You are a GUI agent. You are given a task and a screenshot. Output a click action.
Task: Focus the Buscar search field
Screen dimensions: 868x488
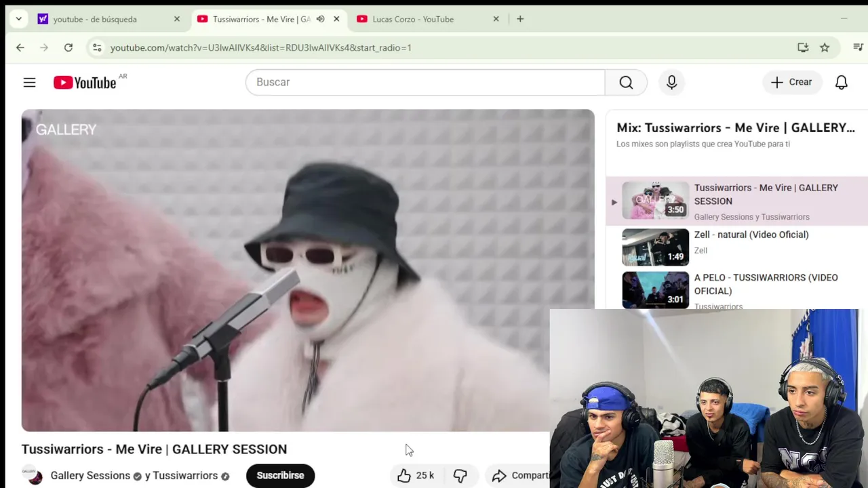click(x=425, y=82)
